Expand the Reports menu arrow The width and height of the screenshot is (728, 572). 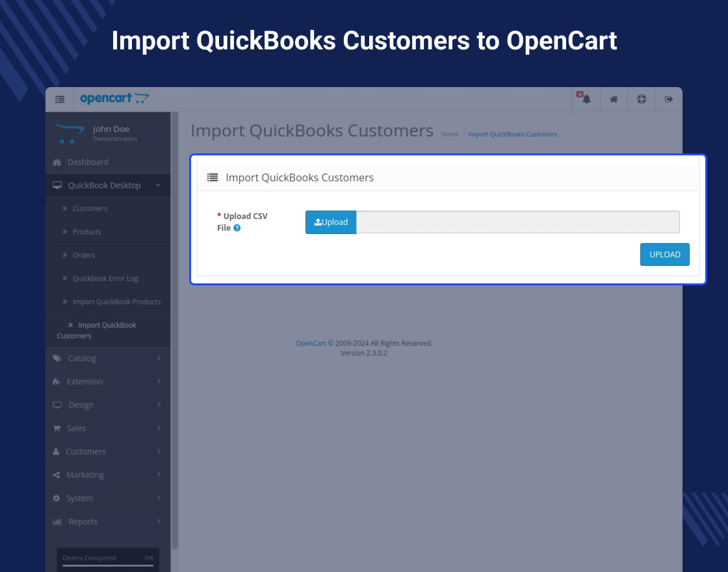[x=159, y=521]
